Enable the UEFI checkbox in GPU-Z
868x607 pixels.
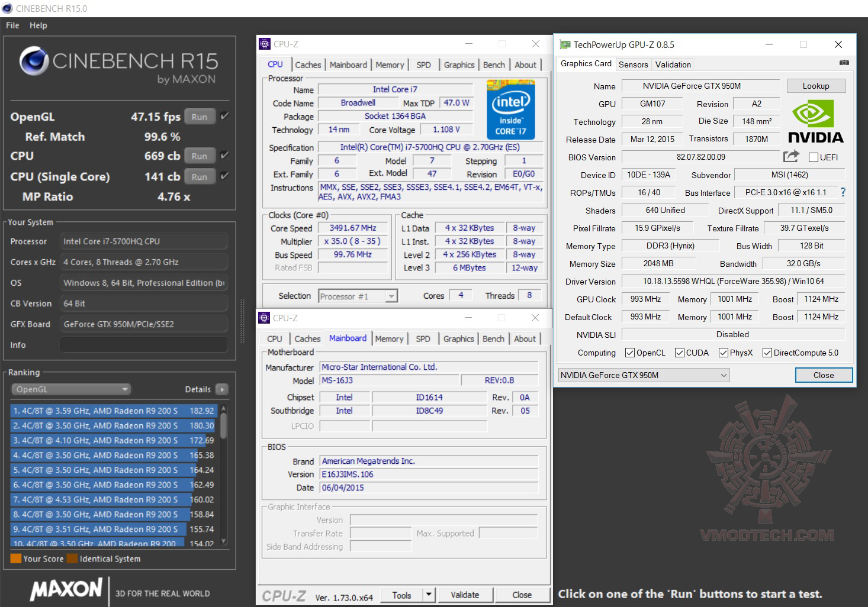tap(814, 157)
